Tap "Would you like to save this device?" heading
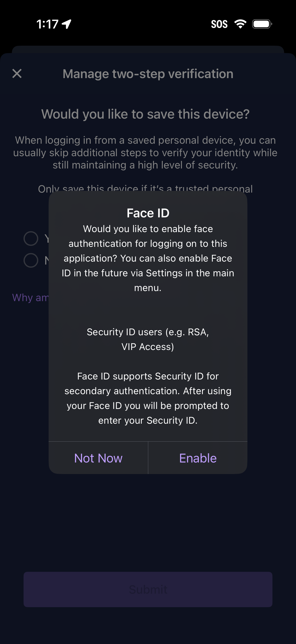This screenshot has height=644, width=296. tap(145, 114)
